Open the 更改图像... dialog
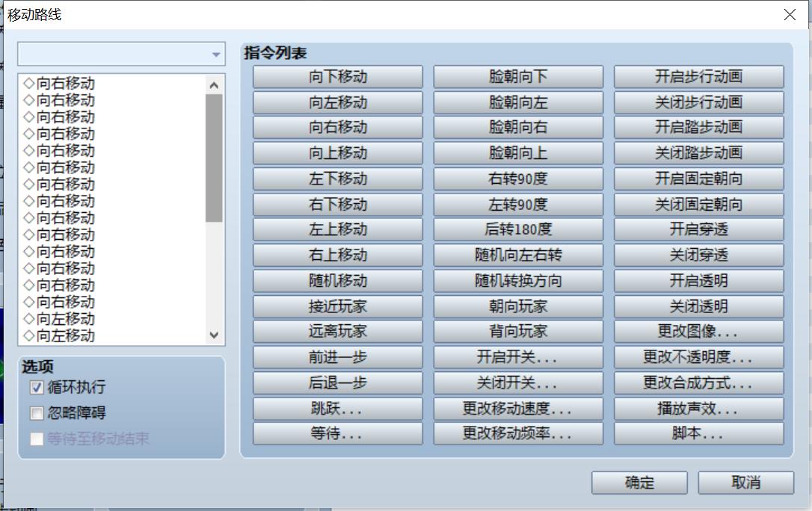812x511 pixels. tap(698, 332)
